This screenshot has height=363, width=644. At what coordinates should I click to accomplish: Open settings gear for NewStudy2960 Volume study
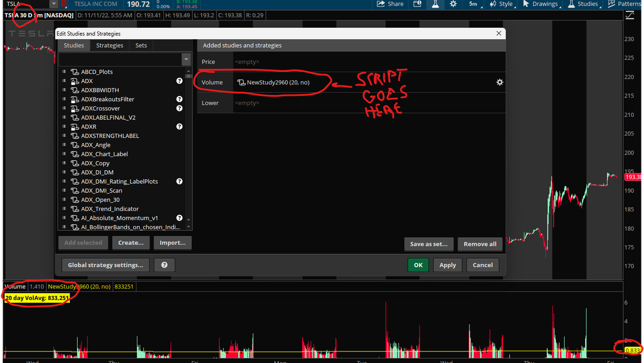click(500, 82)
